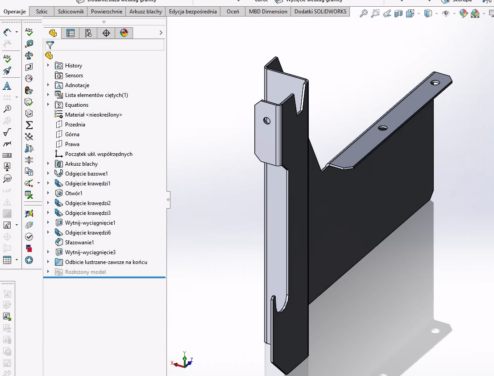Open the DisplayManager color-ball tab
Image resolution: width=494 pixels, height=376 pixels.
(124, 33)
